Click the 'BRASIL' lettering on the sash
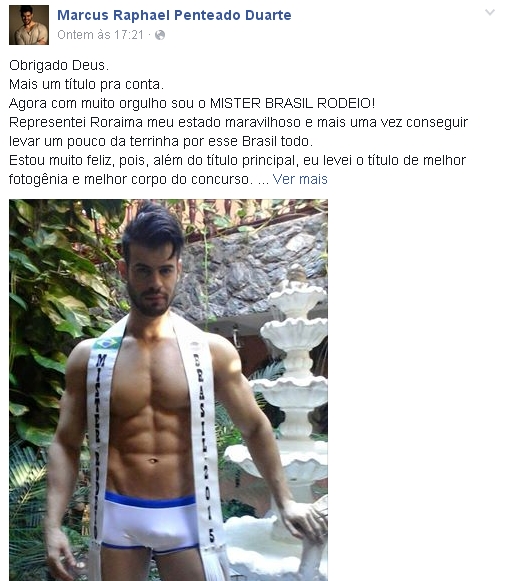Screen dimensions: 506x581 click(x=200, y=402)
